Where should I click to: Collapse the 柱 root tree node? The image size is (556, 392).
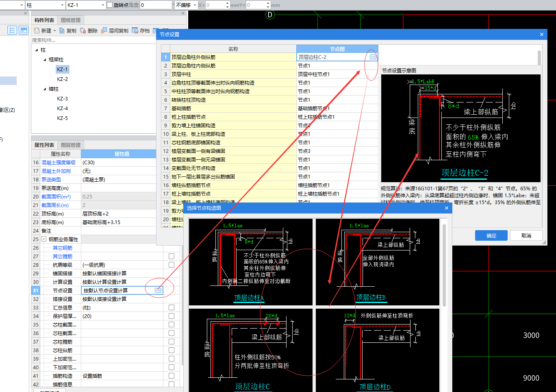37,50
